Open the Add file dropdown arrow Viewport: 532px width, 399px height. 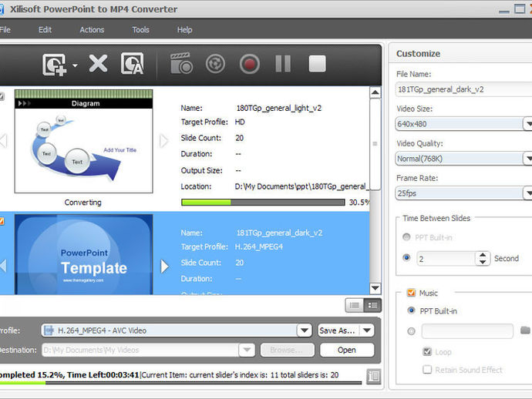(x=75, y=65)
